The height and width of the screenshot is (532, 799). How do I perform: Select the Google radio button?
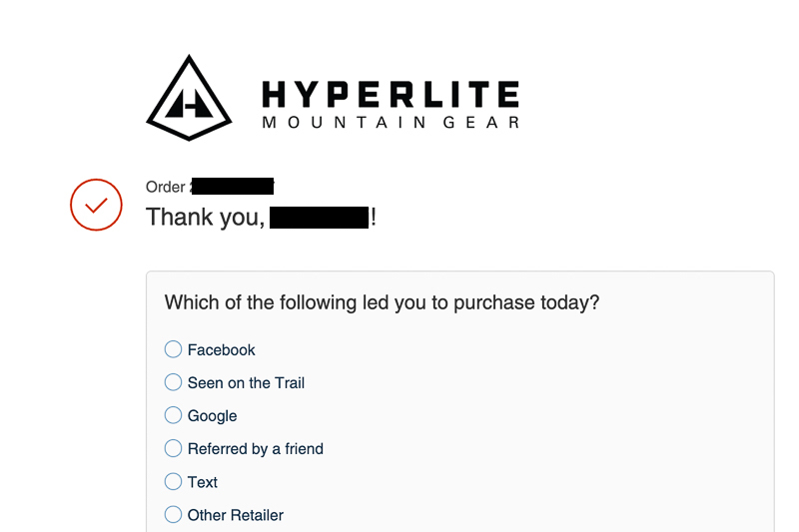(173, 415)
